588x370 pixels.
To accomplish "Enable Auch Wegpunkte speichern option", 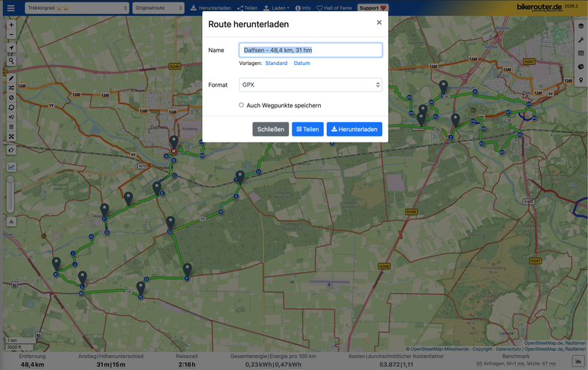I will tap(242, 105).
